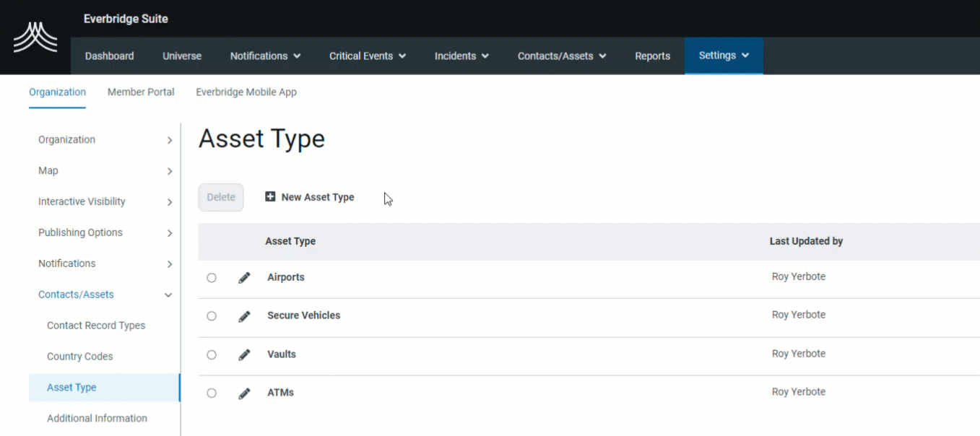
Task: Open Vaults editor with pencil icon
Action: click(x=244, y=354)
